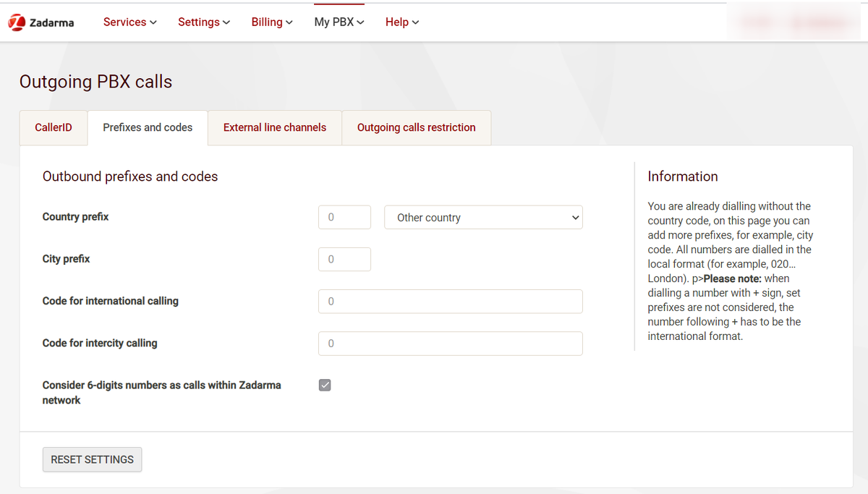Click Code for international calling field
The width and height of the screenshot is (868, 494).
[x=450, y=302]
